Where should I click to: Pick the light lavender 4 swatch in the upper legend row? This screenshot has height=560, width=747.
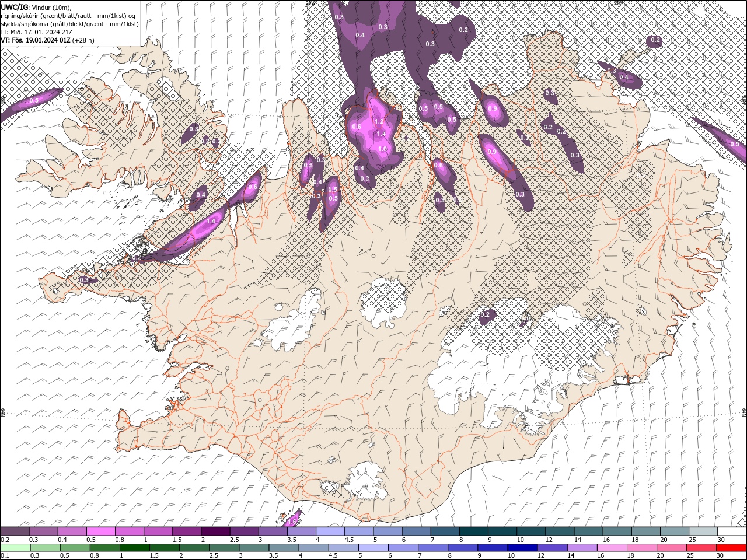pos(330,531)
